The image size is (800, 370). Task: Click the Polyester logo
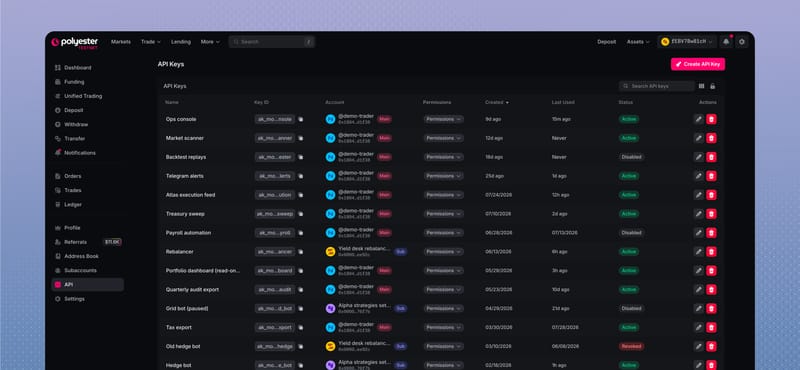[x=74, y=42]
